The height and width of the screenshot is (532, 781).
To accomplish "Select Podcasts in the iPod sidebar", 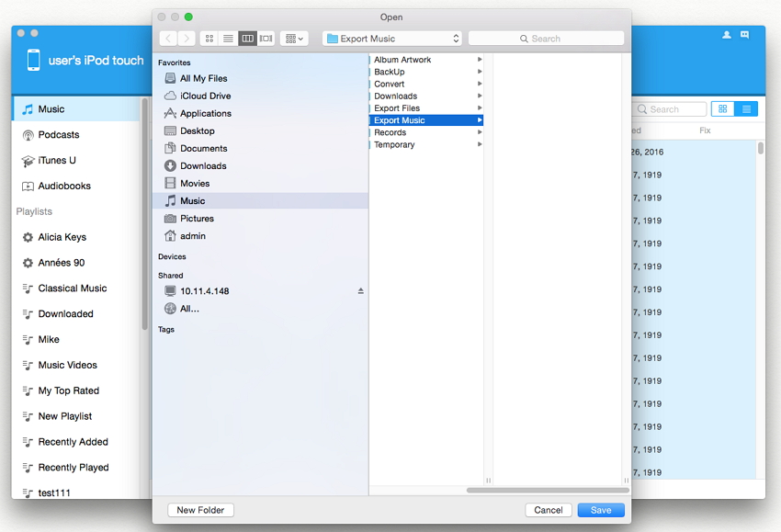I will [58, 134].
